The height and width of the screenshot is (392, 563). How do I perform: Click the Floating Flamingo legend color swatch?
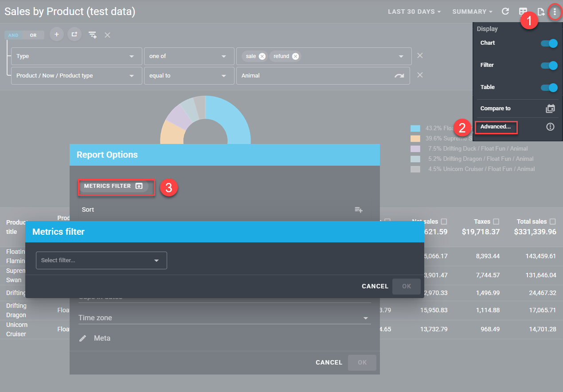point(415,128)
